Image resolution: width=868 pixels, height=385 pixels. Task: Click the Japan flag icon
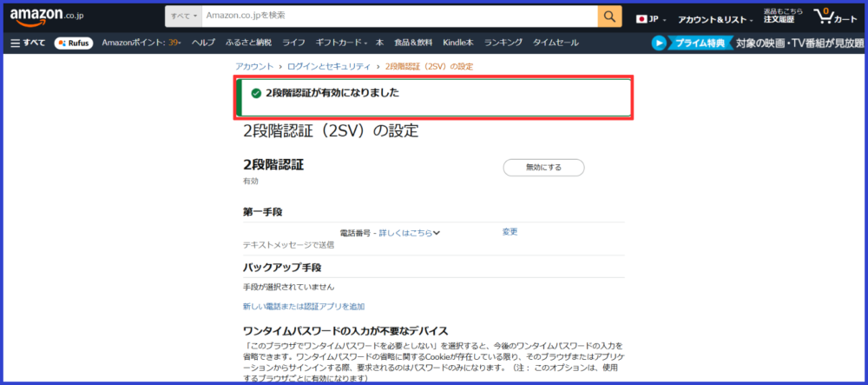pyautogui.click(x=641, y=19)
